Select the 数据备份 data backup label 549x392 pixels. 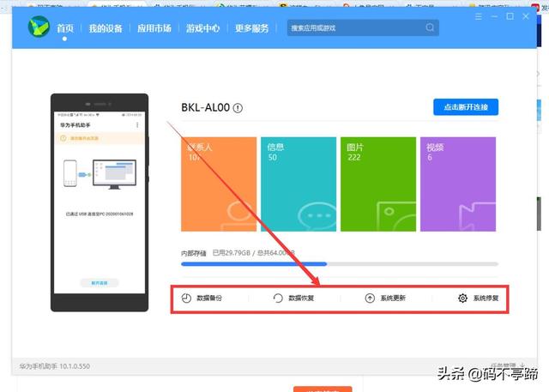209,299
